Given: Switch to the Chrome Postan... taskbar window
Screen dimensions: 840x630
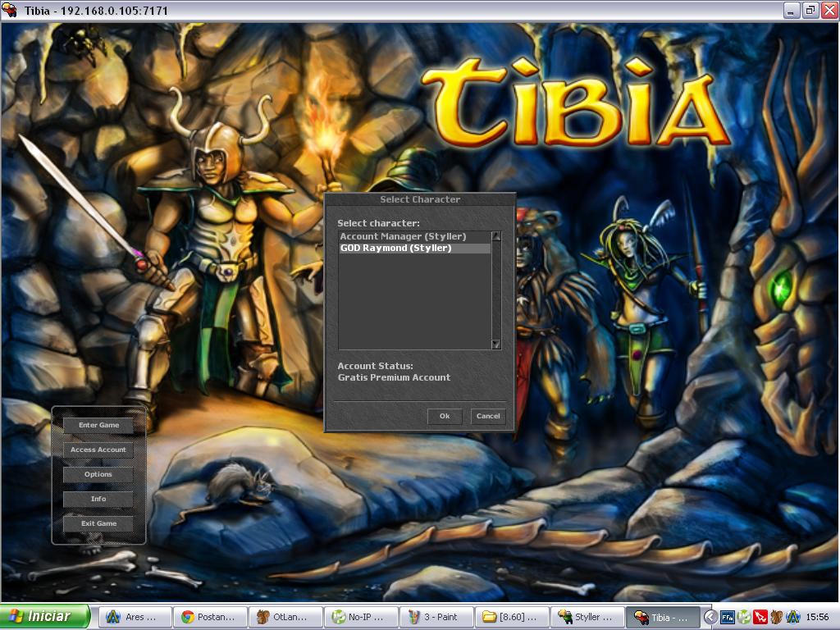Looking at the screenshot, I should [211, 617].
